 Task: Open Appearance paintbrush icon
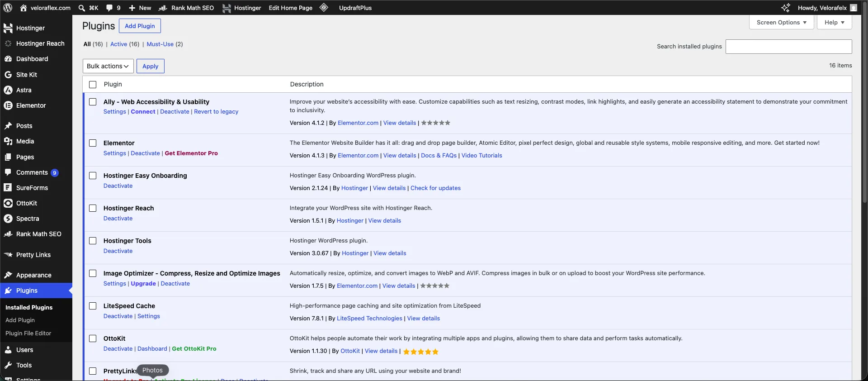tap(8, 275)
